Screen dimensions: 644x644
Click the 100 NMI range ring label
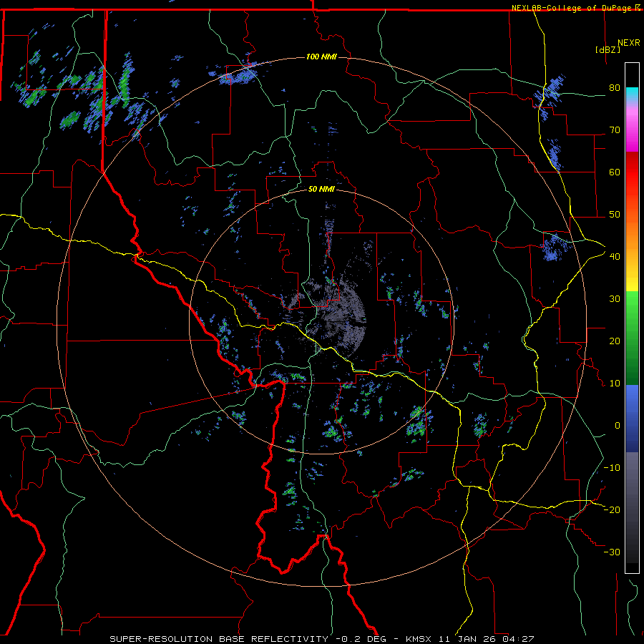[321, 57]
